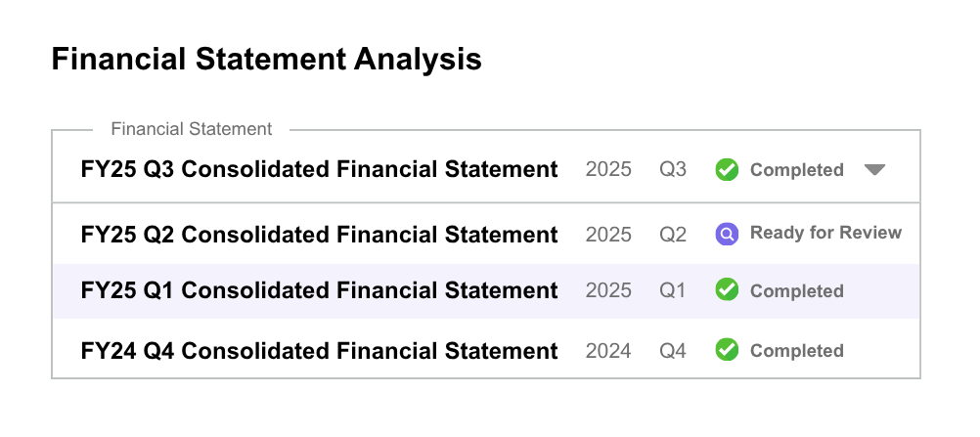The image size is (980, 437).
Task: Click the Completed status in the selected field
Action: point(796,170)
